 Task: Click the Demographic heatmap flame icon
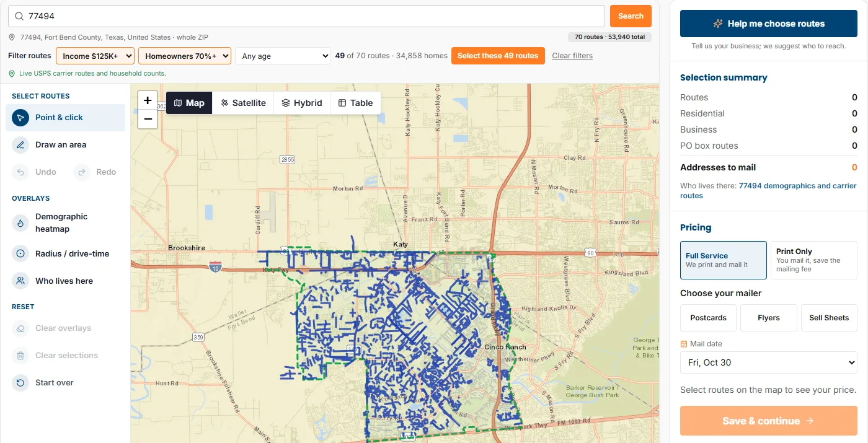pyautogui.click(x=20, y=223)
